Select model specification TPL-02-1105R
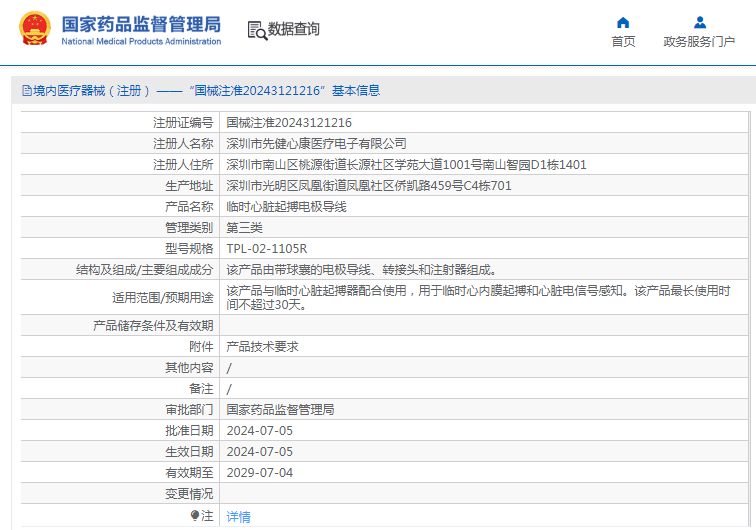Screen dimensions: 756x530 pos(267,249)
